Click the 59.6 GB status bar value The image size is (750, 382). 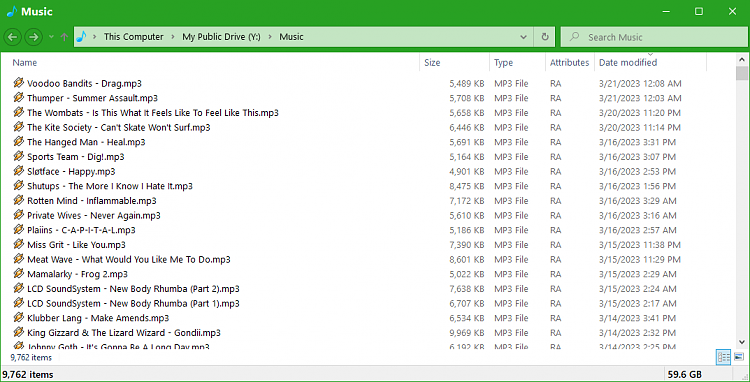(684, 374)
